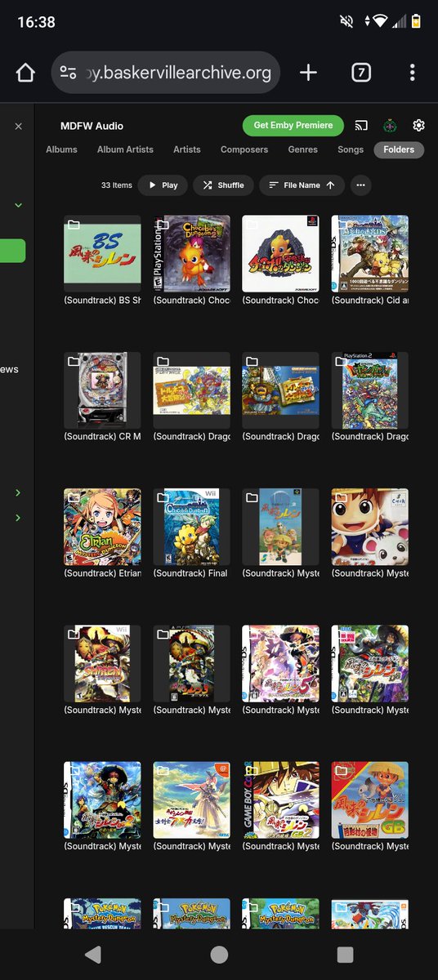Open the Shiren 5 DS pink cover folder
Image resolution: width=438 pixels, height=980 pixels.
coord(280,664)
